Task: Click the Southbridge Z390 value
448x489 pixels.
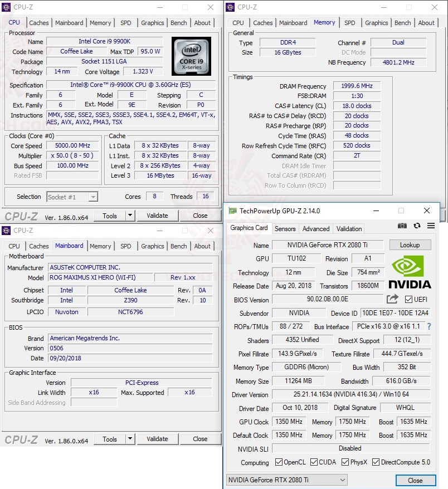Action: [130, 300]
